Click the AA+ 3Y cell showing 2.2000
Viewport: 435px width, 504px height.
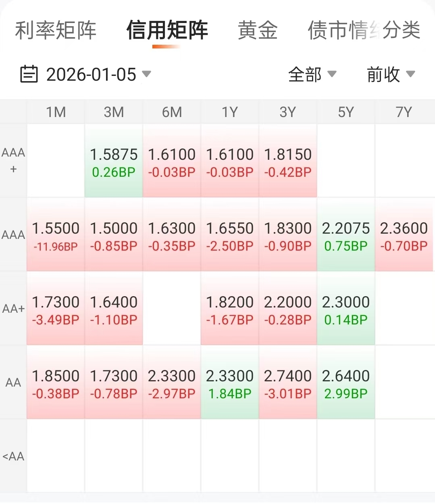pos(288,309)
